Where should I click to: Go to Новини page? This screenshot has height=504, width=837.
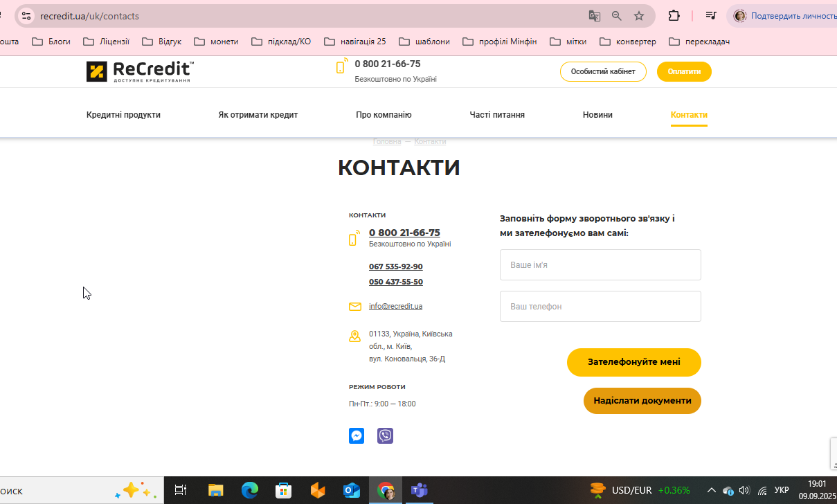point(597,115)
